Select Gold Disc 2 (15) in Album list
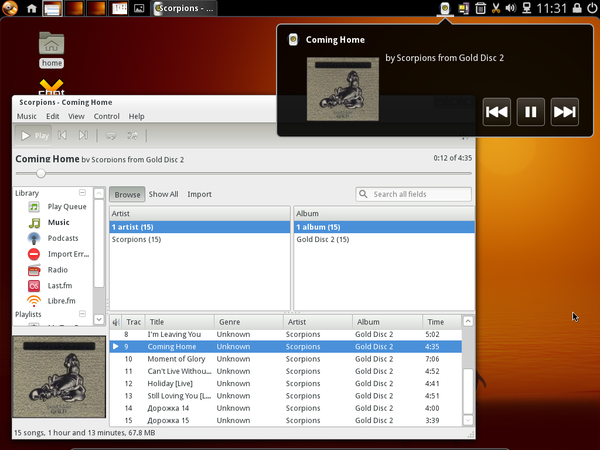Screen dimensions: 600x450 click(384, 239)
